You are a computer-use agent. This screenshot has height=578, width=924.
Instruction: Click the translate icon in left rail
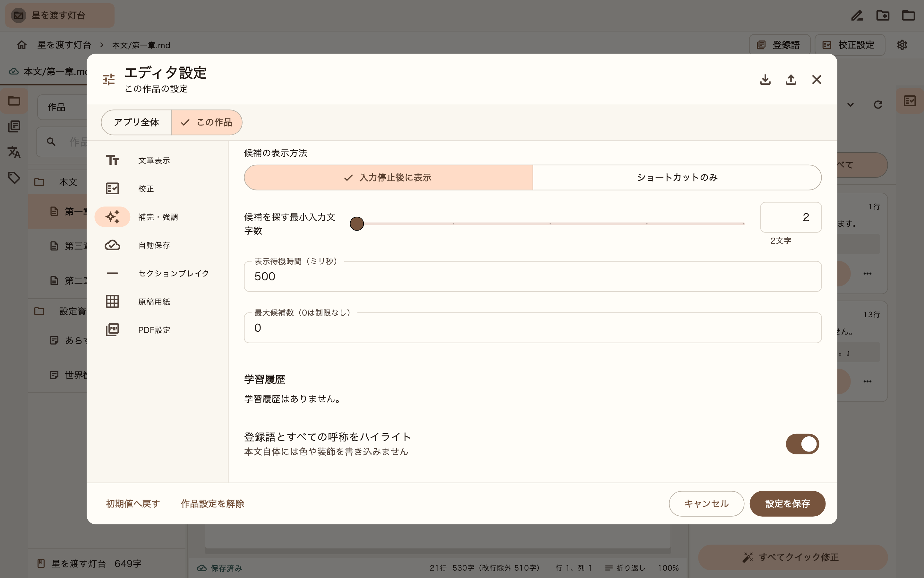(14, 152)
